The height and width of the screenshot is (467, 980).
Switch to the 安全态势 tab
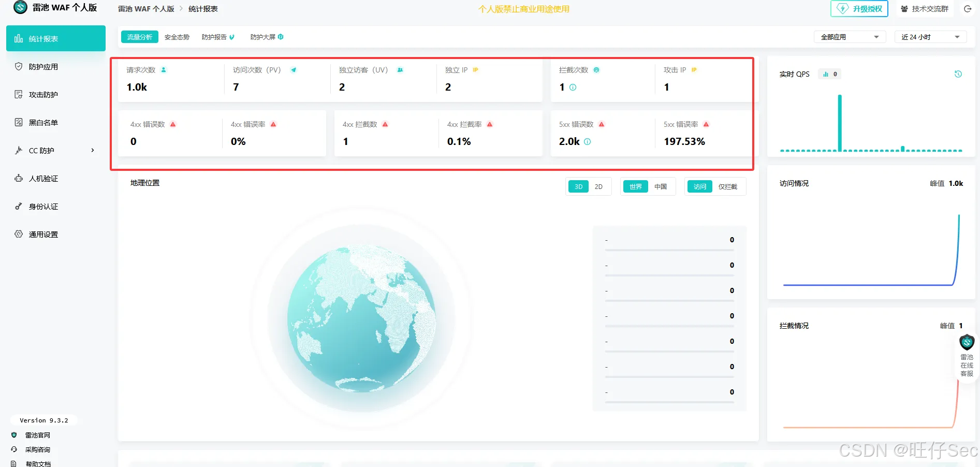177,37
